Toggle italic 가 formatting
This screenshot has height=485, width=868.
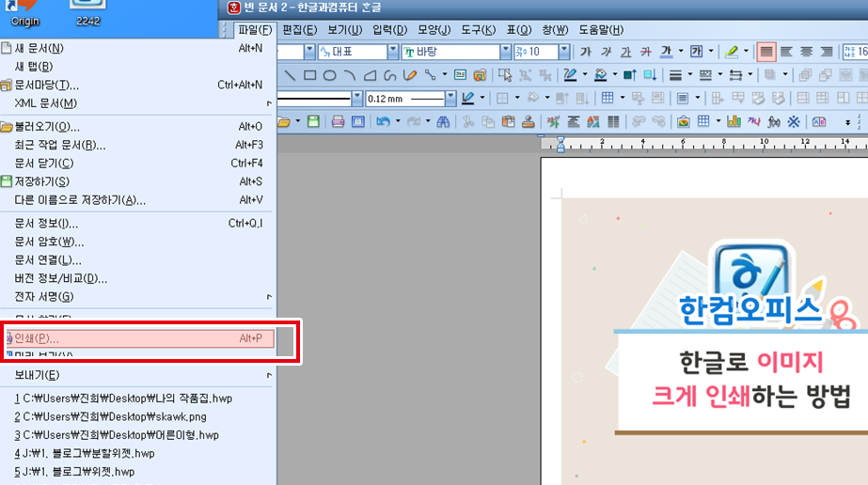[607, 52]
